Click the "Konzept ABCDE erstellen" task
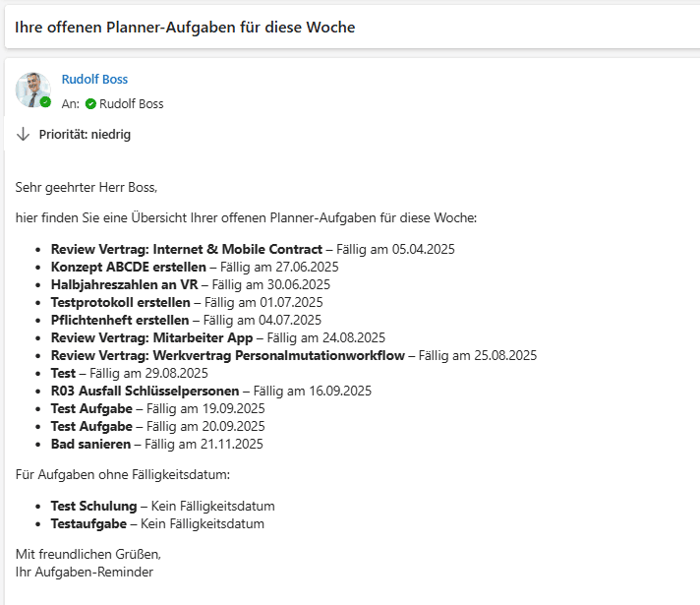Screen dimensions: 700x605 pyautogui.click(x=128, y=267)
